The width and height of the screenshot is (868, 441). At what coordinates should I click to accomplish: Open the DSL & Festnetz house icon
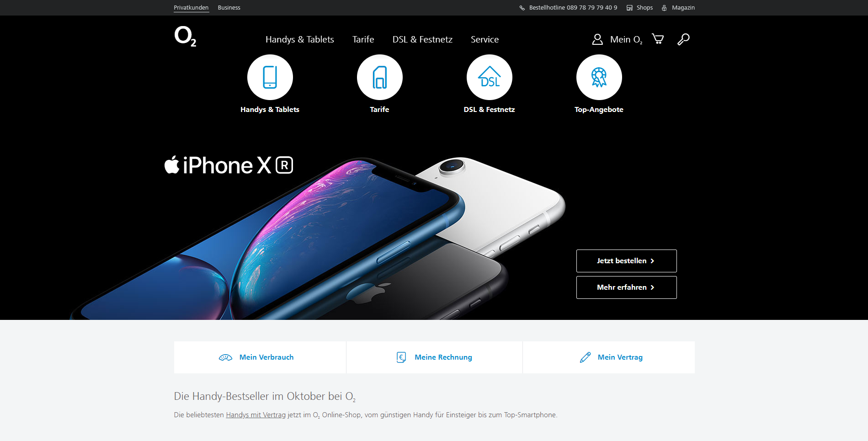[x=490, y=77]
